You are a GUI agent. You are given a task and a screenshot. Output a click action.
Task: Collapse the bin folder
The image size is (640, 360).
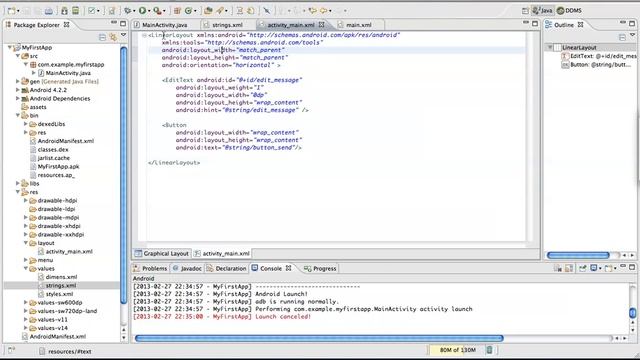(18, 116)
